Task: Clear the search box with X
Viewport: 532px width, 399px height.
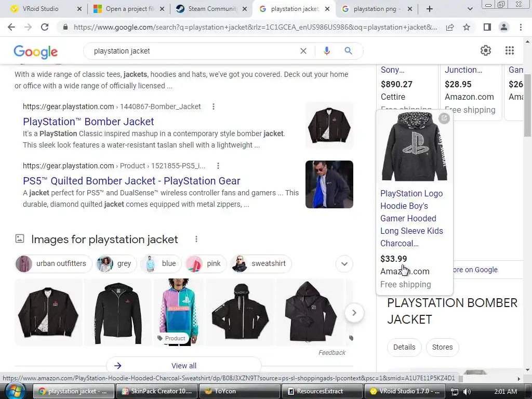Action: click(x=303, y=51)
